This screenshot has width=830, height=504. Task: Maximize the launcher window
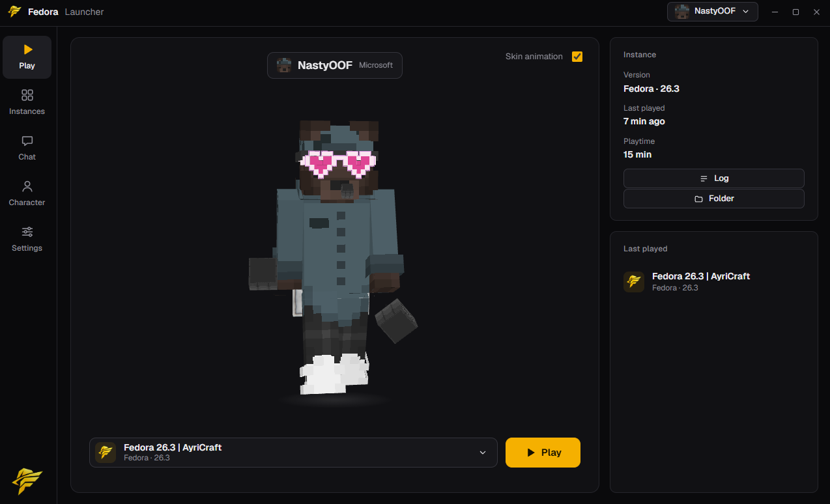pos(795,12)
